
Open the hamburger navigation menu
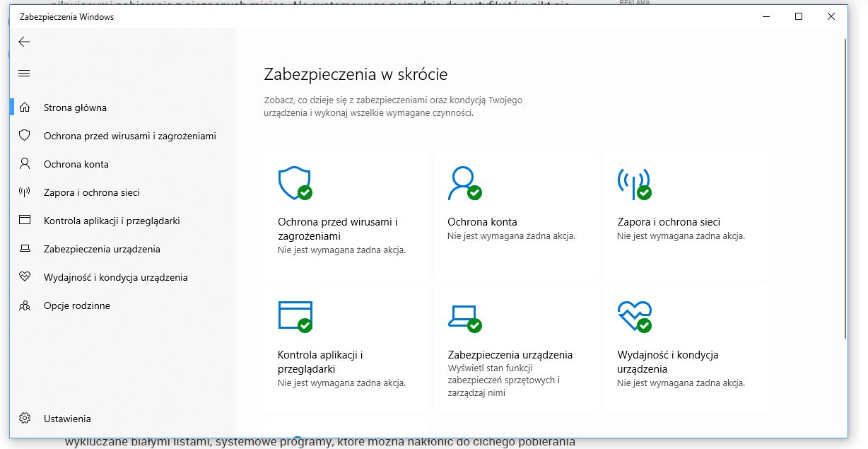[24, 73]
